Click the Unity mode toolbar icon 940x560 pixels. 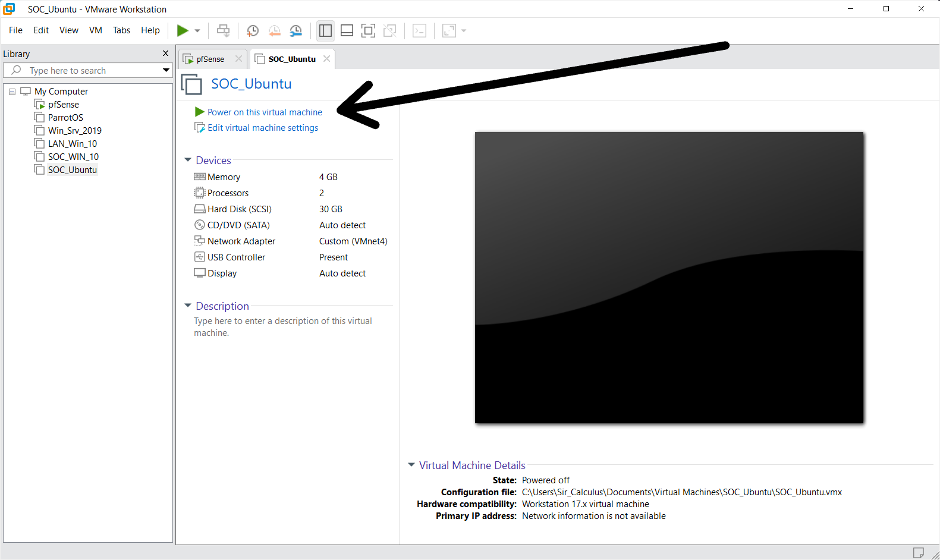click(390, 31)
